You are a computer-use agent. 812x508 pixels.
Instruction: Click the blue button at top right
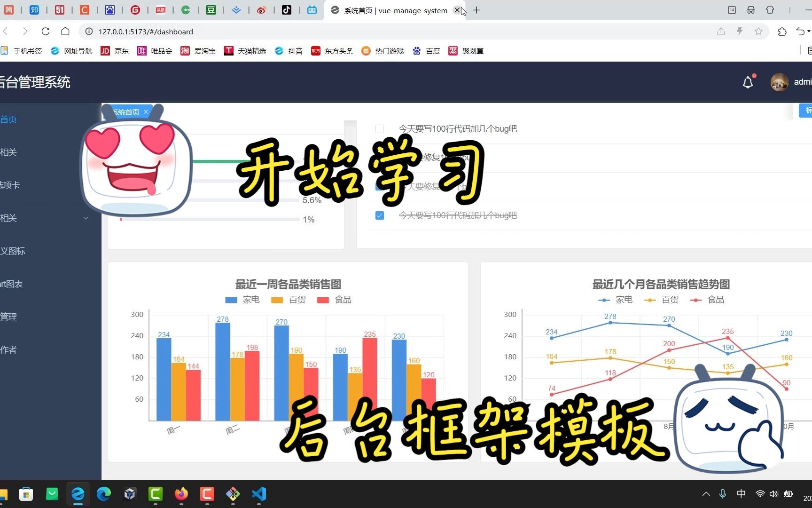coord(806,111)
